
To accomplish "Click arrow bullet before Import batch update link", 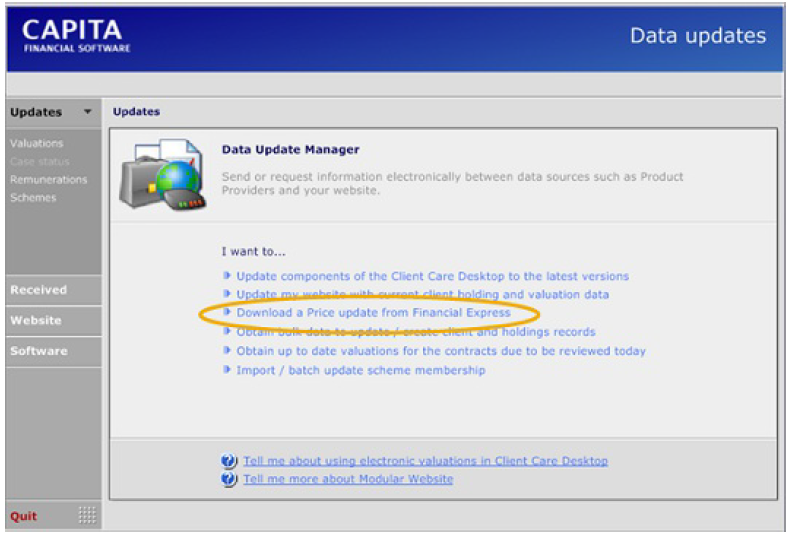I will [227, 370].
